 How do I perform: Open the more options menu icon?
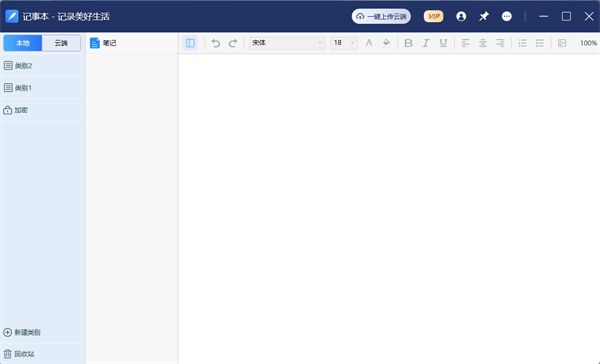(507, 16)
